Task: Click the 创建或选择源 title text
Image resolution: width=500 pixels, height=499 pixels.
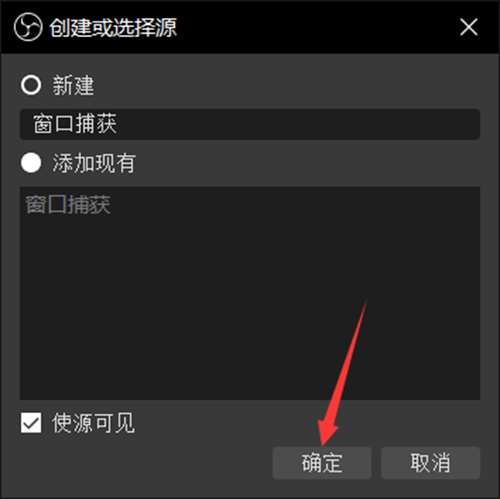Action: click(x=113, y=27)
